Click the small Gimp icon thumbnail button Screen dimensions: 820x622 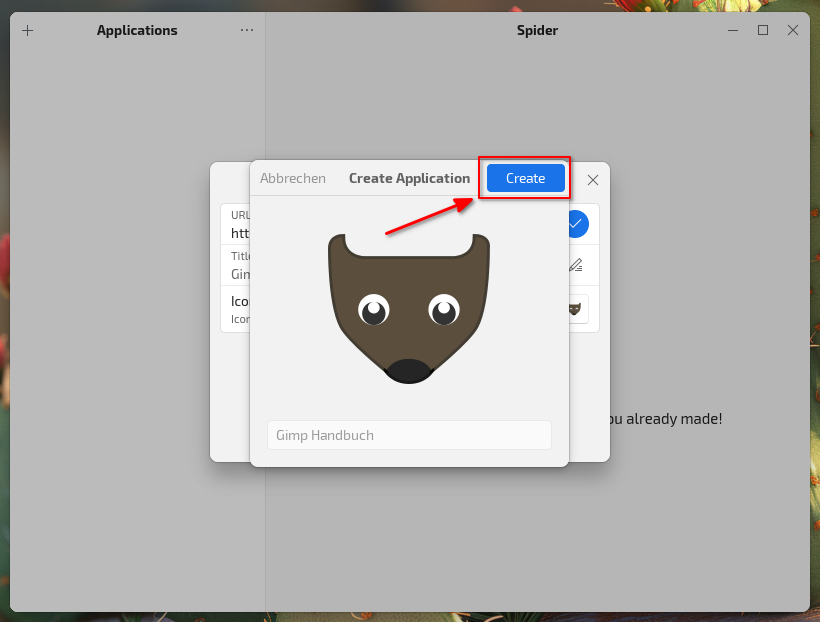[x=578, y=309]
